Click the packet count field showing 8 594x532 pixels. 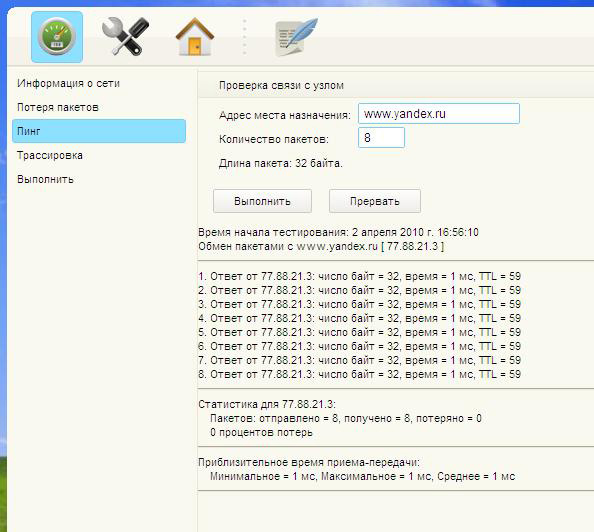click(381, 137)
